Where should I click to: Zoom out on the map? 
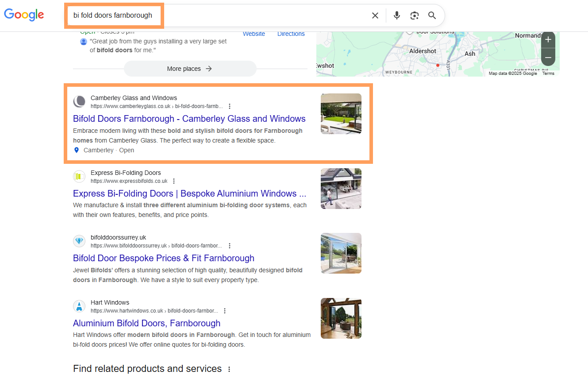tap(548, 58)
